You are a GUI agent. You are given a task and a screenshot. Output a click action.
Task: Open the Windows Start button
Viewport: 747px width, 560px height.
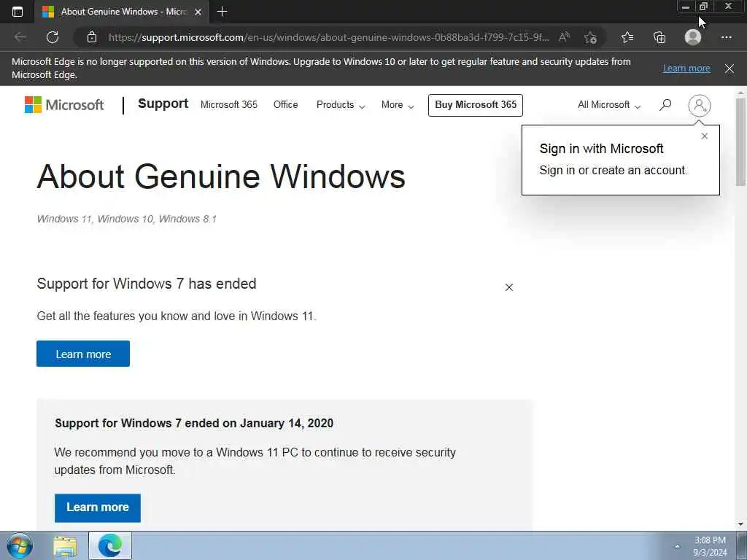coord(20,545)
